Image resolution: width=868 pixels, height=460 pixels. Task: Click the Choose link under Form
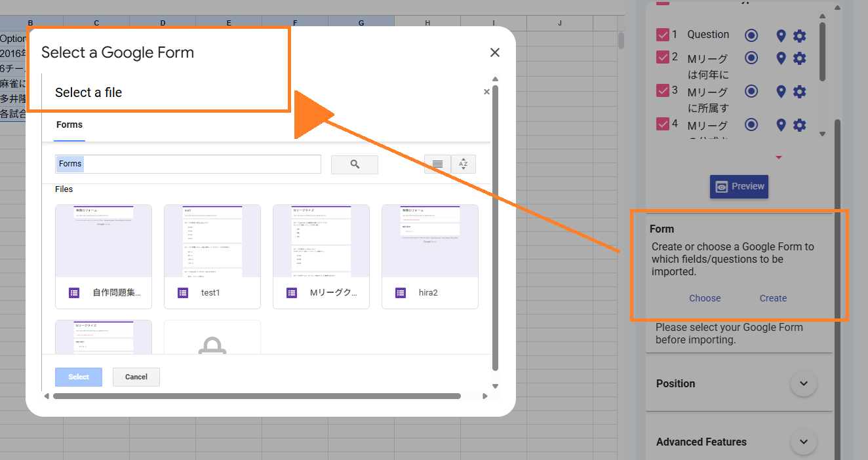[705, 298]
